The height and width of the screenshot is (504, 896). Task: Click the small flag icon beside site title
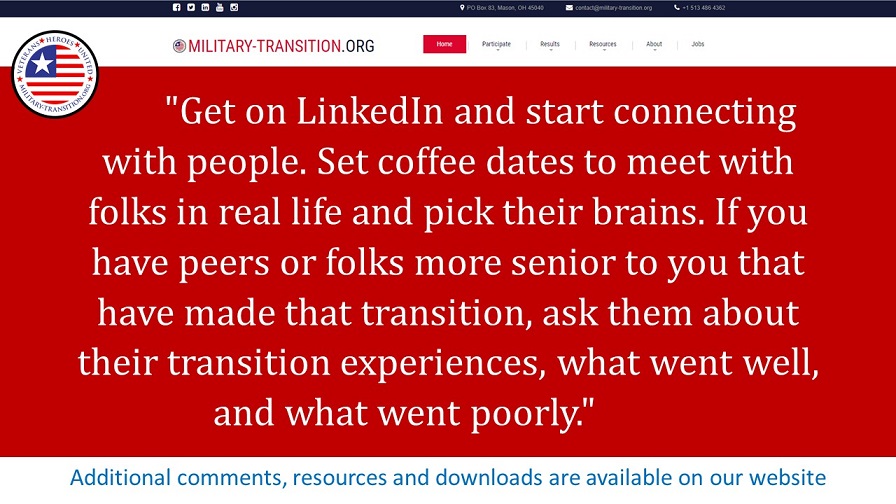click(179, 45)
